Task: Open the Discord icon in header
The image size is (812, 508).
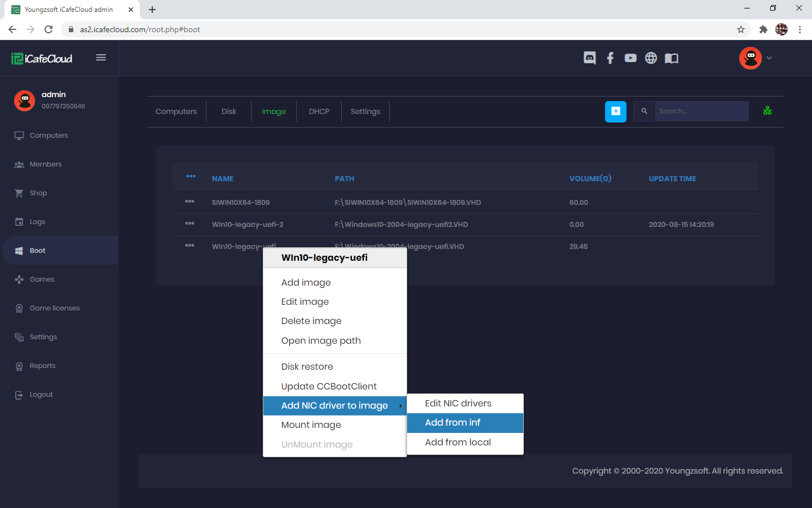Action: click(x=589, y=58)
